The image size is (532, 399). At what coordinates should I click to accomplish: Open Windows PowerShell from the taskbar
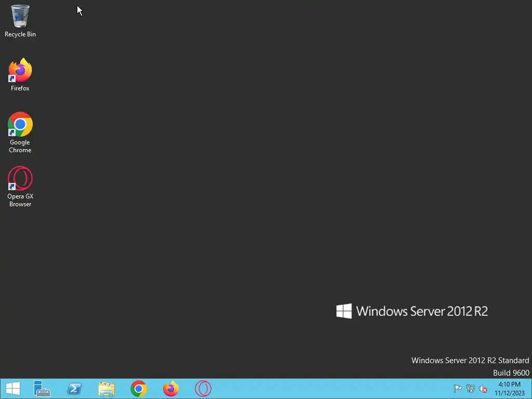[74, 389]
